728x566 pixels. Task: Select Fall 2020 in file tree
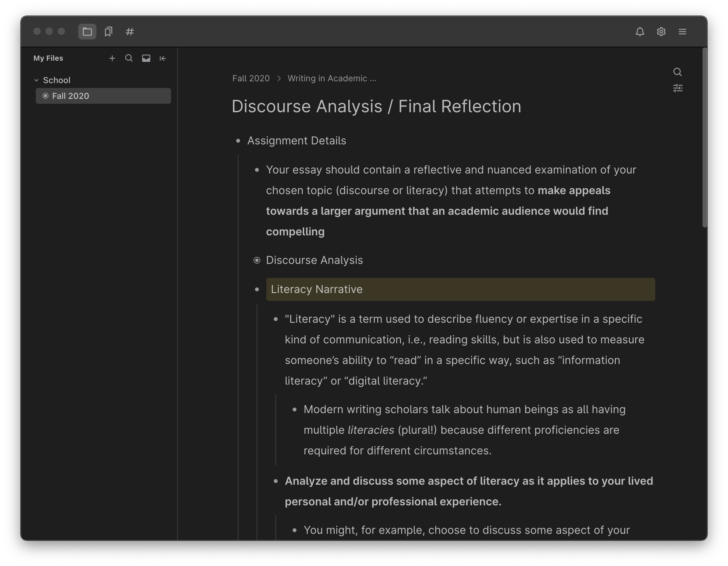coord(70,96)
